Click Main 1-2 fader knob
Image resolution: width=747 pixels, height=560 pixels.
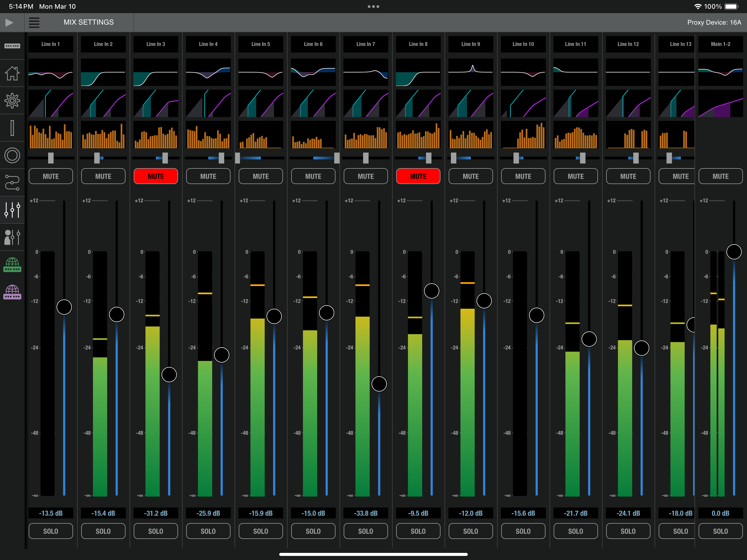(734, 252)
